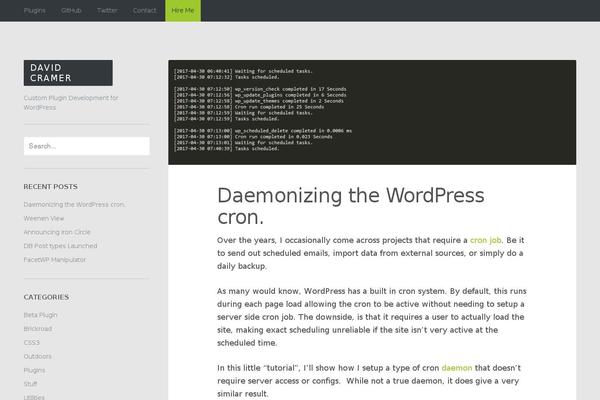Browse the Stuff category
Viewport: 600px width, 400px height.
(31, 384)
